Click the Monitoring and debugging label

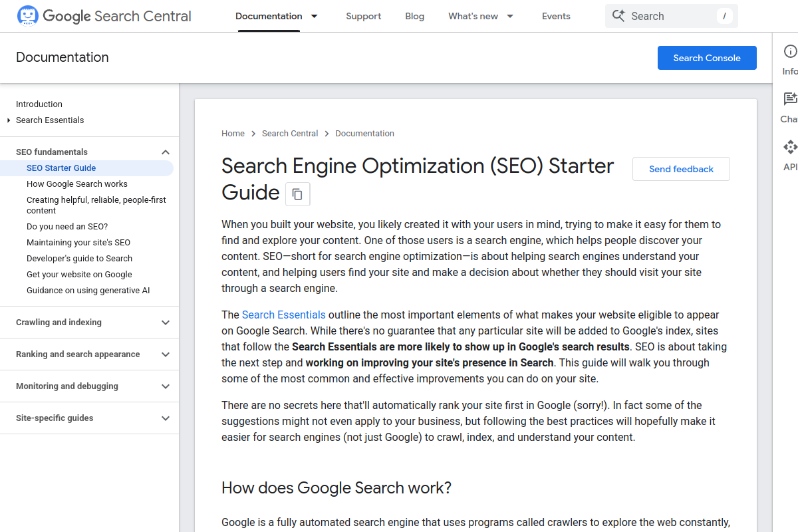(67, 386)
